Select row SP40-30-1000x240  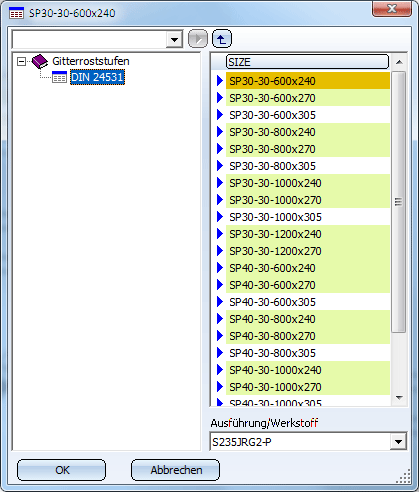click(x=308, y=370)
